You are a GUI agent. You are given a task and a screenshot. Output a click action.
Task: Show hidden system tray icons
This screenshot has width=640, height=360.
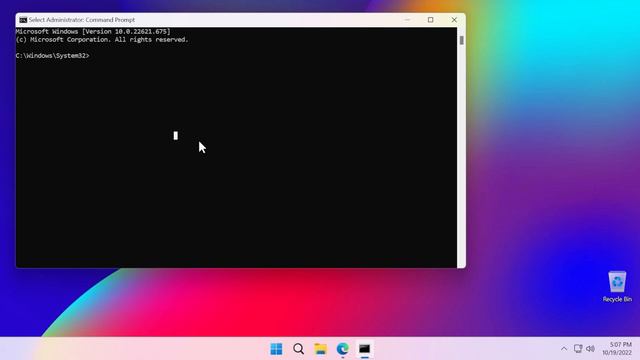(x=564, y=349)
